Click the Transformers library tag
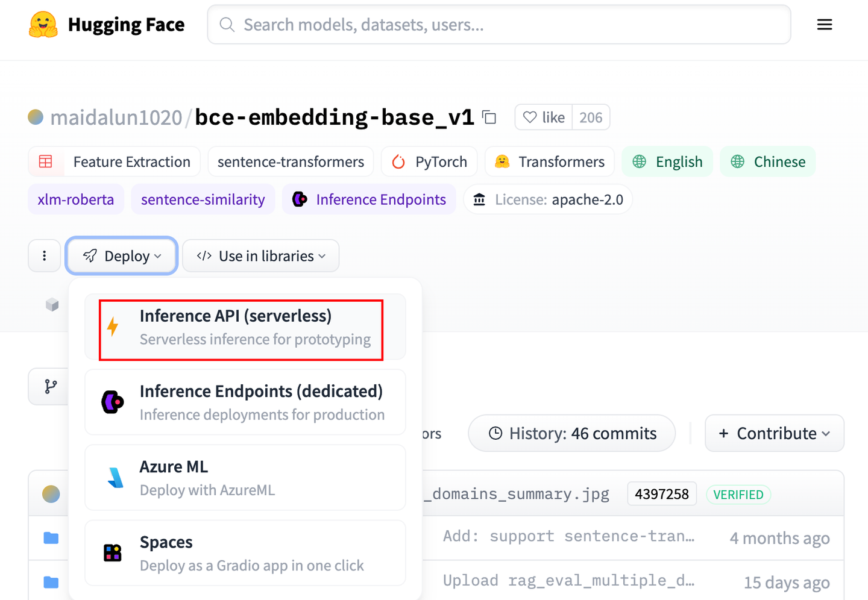The height and width of the screenshot is (600, 868). (x=549, y=161)
